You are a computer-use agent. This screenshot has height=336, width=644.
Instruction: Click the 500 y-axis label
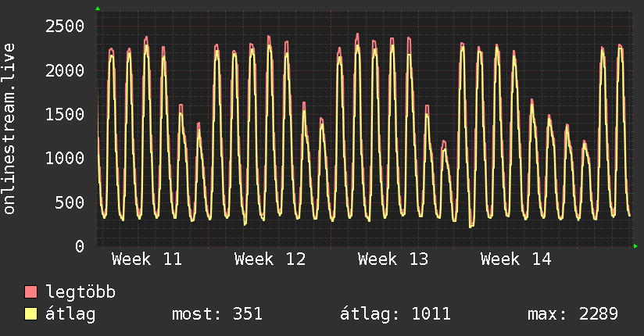point(70,202)
